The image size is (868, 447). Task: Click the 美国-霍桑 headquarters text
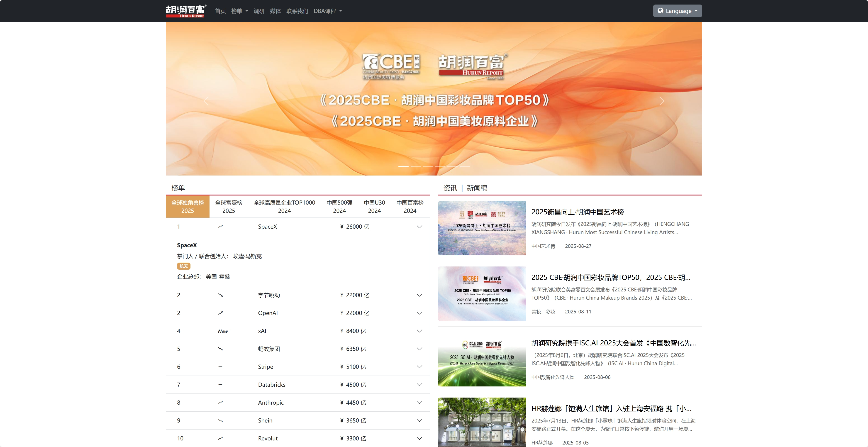tap(218, 276)
